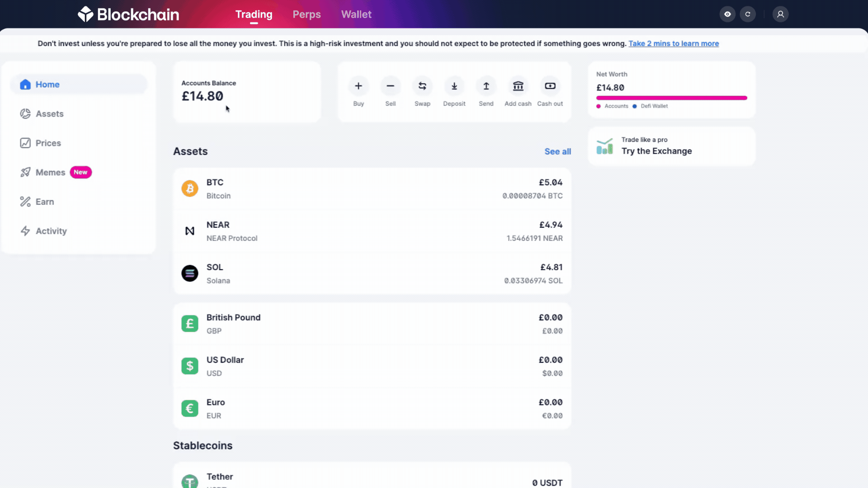Switch to the Trading tab
This screenshot has width=868, height=488.
(x=254, y=14)
